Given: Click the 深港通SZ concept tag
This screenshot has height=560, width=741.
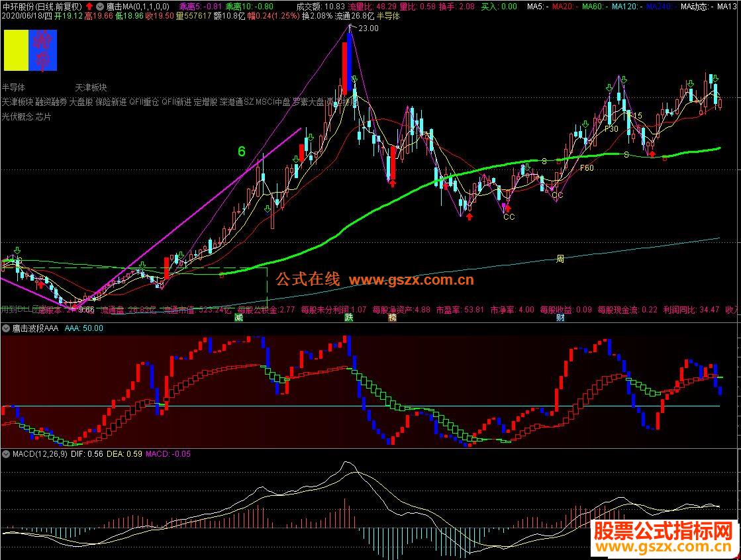Looking at the screenshot, I should point(237,102).
